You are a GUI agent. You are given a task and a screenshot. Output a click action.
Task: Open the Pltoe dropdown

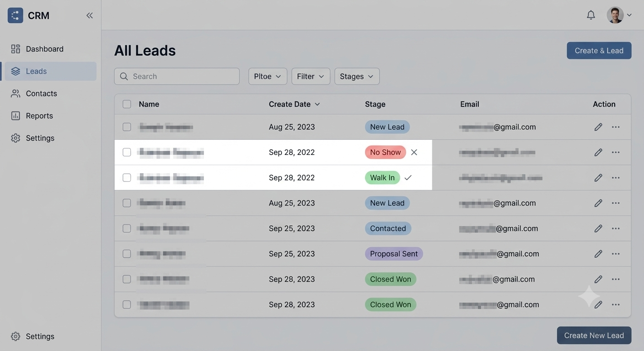pyautogui.click(x=268, y=76)
